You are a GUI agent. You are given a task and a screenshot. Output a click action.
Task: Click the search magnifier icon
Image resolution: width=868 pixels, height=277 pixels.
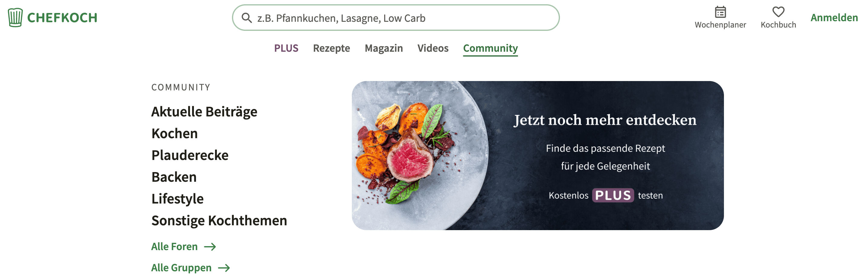coord(247,18)
